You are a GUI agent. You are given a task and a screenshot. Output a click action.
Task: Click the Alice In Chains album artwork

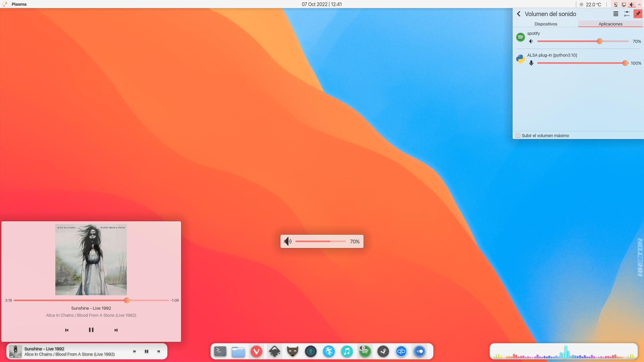(91, 260)
